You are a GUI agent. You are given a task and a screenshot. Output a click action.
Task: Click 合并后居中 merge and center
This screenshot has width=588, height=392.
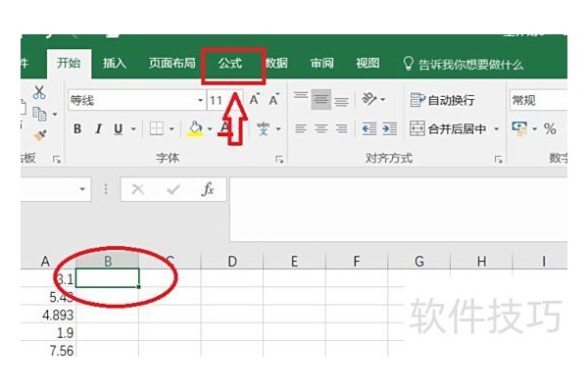click(448, 128)
